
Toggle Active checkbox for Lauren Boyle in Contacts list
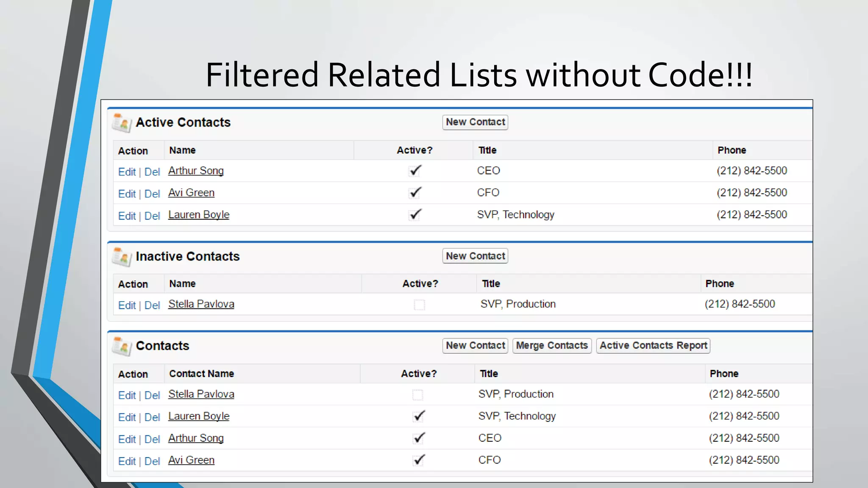click(419, 416)
